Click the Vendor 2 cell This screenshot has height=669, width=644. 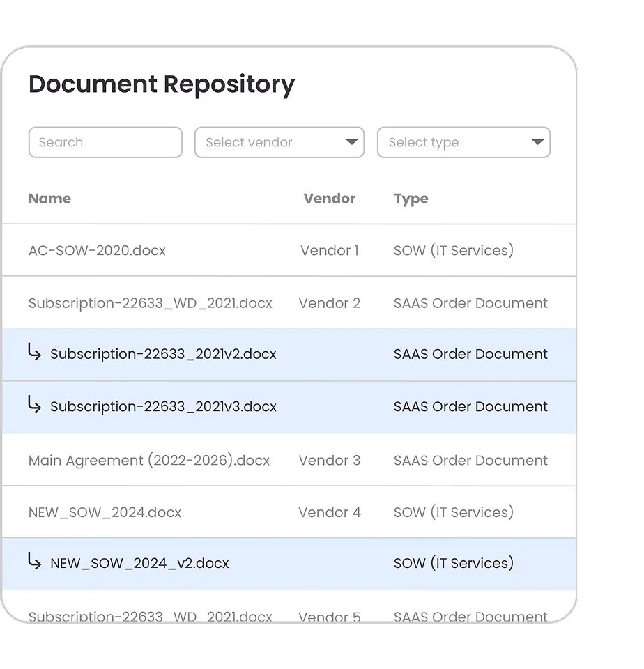[330, 303]
